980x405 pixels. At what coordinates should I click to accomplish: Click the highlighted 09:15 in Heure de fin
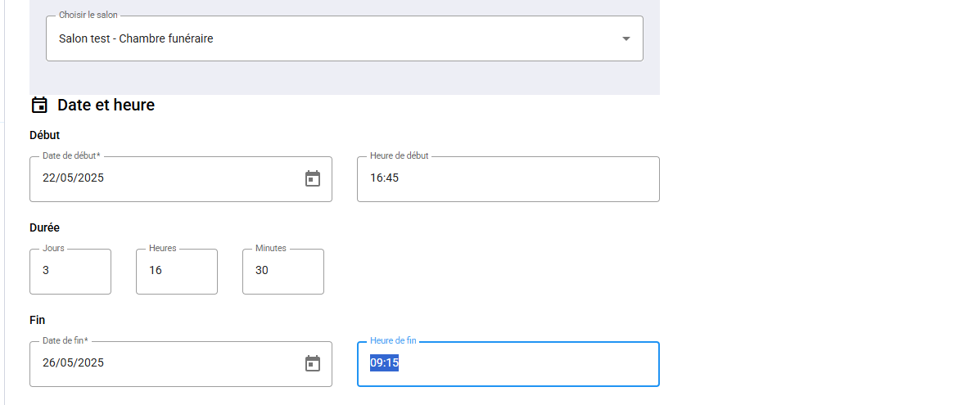pyautogui.click(x=384, y=363)
